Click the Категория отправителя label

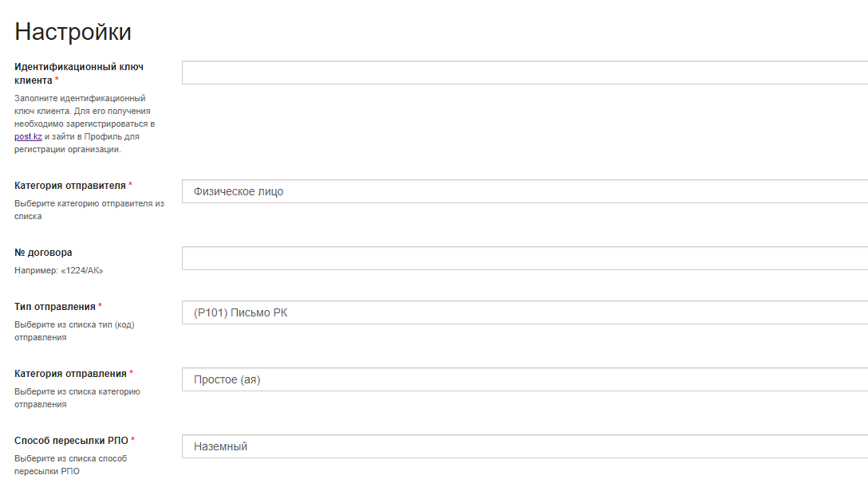[x=70, y=186]
